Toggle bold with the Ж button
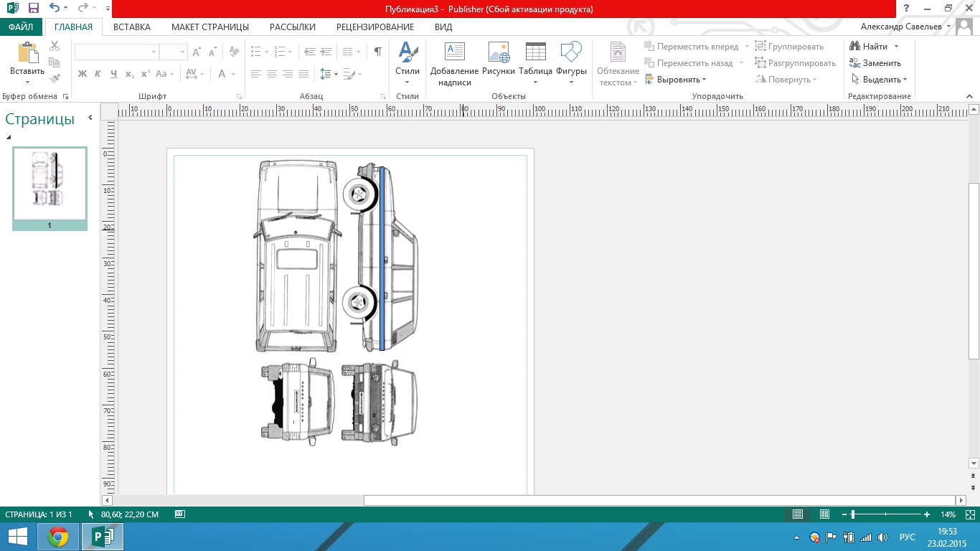 pos(82,74)
